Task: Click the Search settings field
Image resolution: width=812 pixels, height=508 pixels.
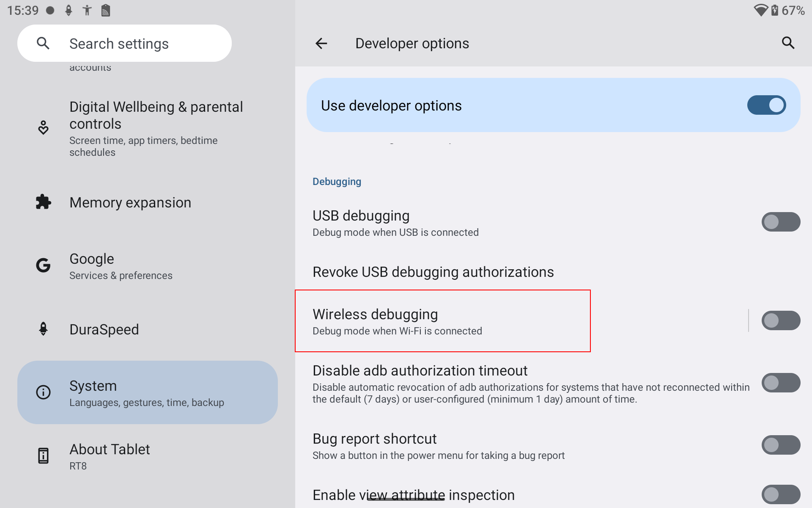Action: [x=124, y=43]
